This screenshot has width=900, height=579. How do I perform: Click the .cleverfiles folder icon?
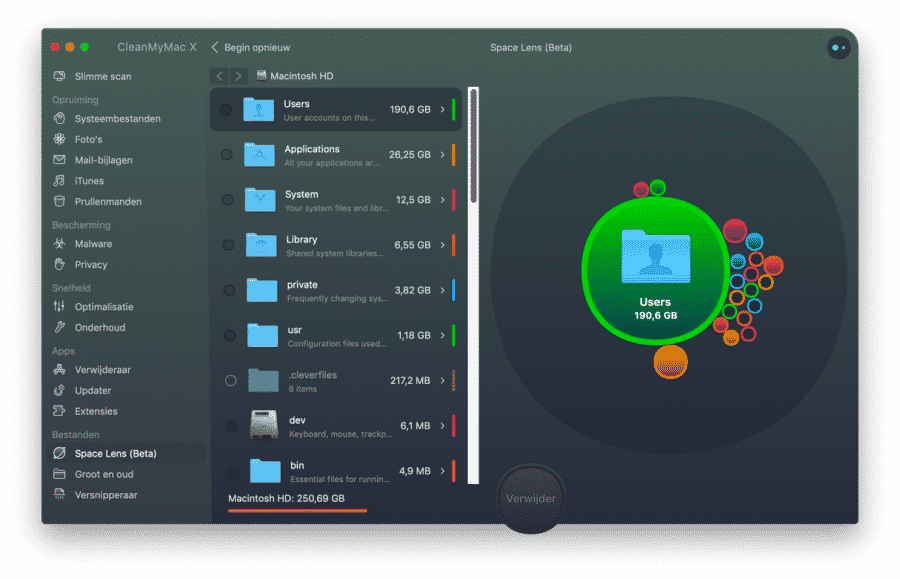coord(263,380)
